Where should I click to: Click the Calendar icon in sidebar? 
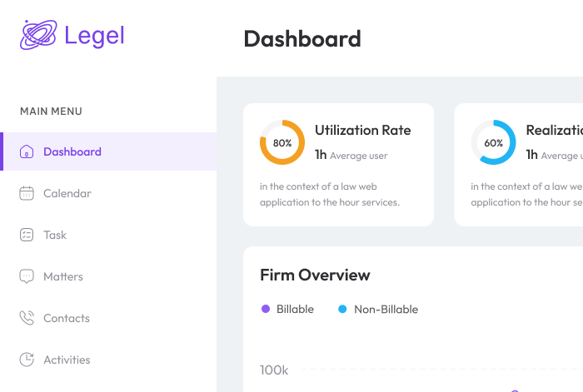pyautogui.click(x=27, y=193)
